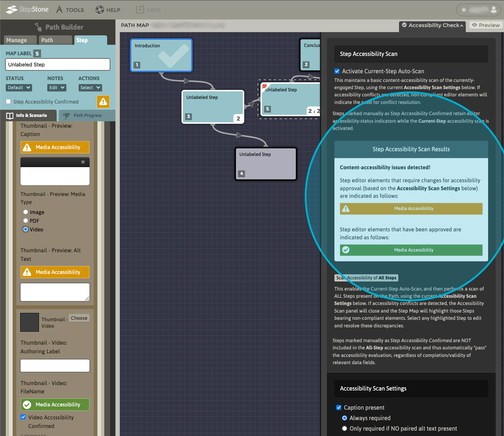Open the Tools compass icon menu

click(x=60, y=10)
